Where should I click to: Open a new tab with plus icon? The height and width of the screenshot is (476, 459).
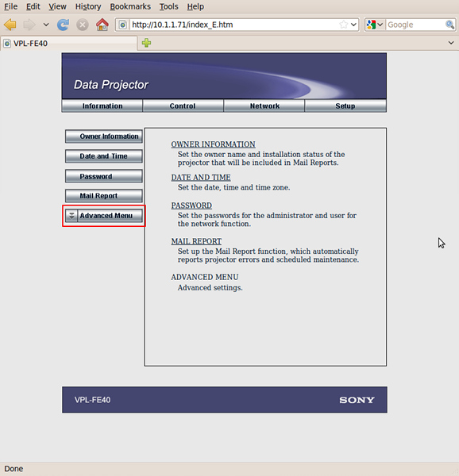pyautogui.click(x=146, y=43)
